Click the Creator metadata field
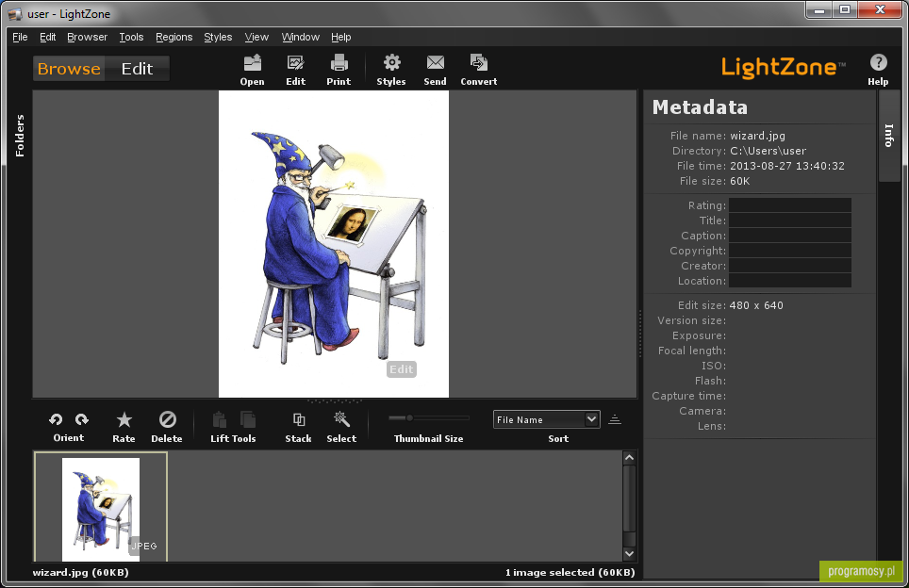 (x=790, y=266)
